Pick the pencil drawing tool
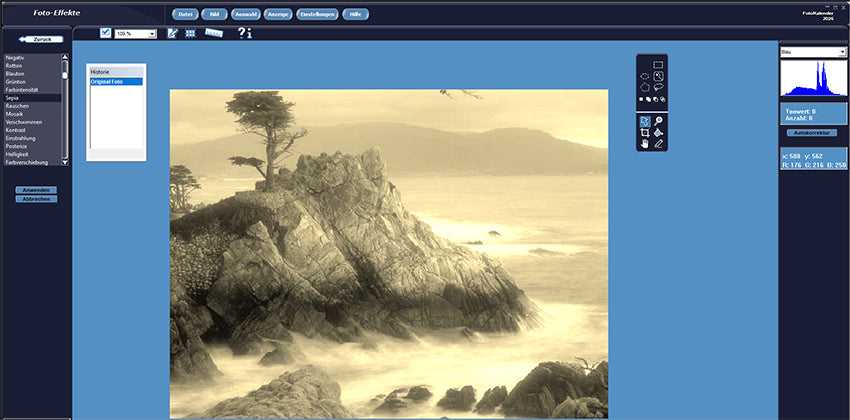Screen dimensions: 850x420 click(x=658, y=144)
